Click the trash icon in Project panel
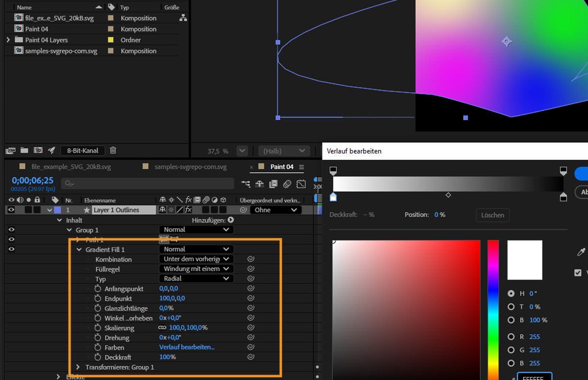 113,151
